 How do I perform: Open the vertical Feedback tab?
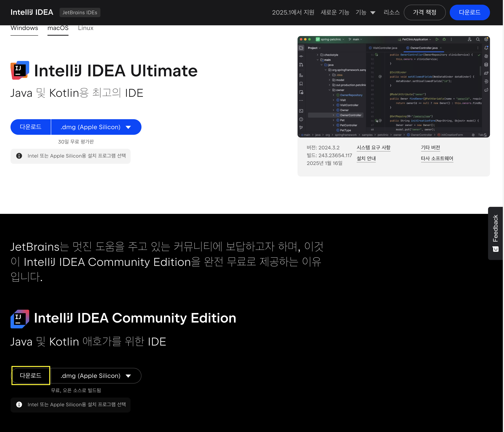pos(495,233)
